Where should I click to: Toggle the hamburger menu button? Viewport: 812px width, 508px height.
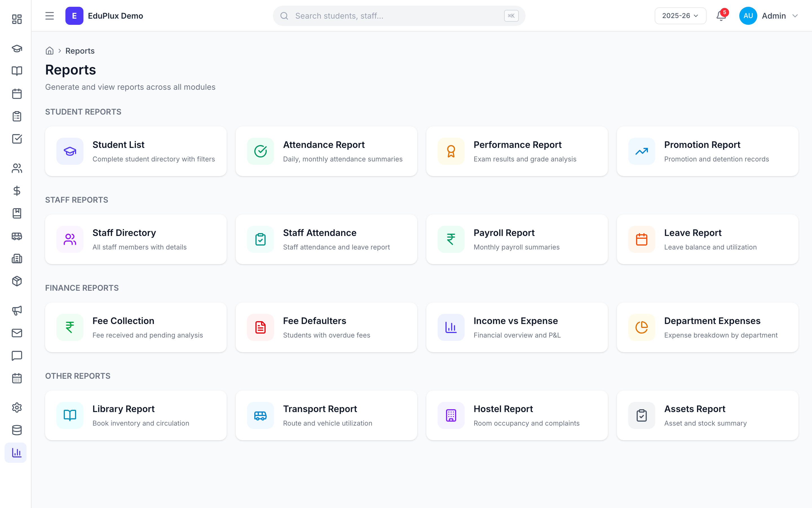point(50,16)
